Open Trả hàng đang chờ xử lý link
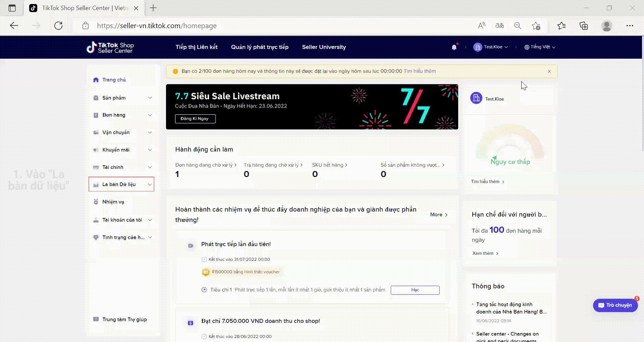 pyautogui.click(x=273, y=165)
